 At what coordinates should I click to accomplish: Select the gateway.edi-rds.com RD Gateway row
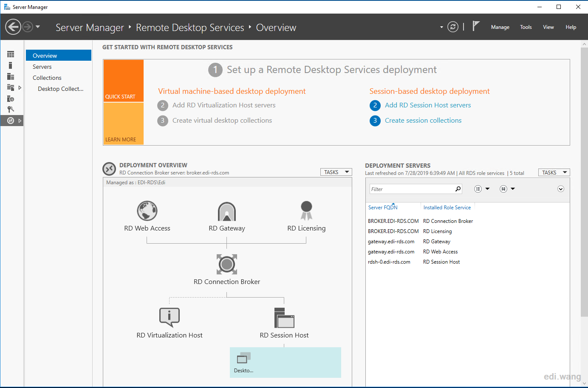point(467,242)
